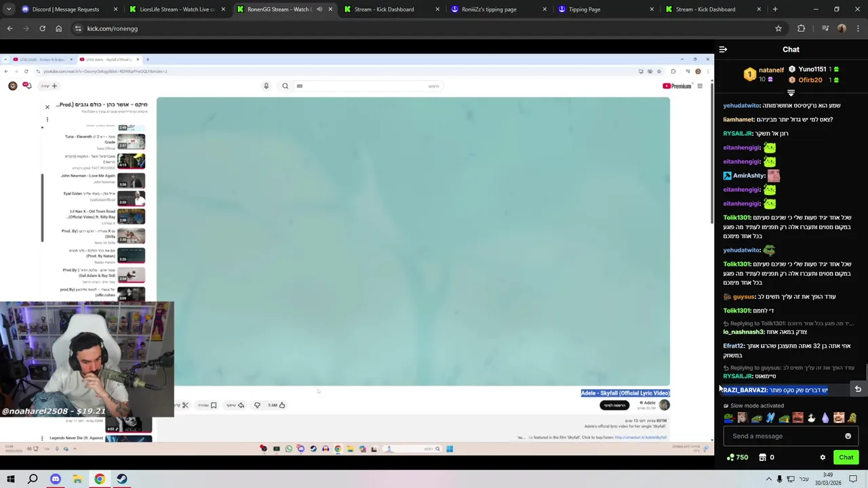Open the channel shop icon showing 0

tap(767, 457)
